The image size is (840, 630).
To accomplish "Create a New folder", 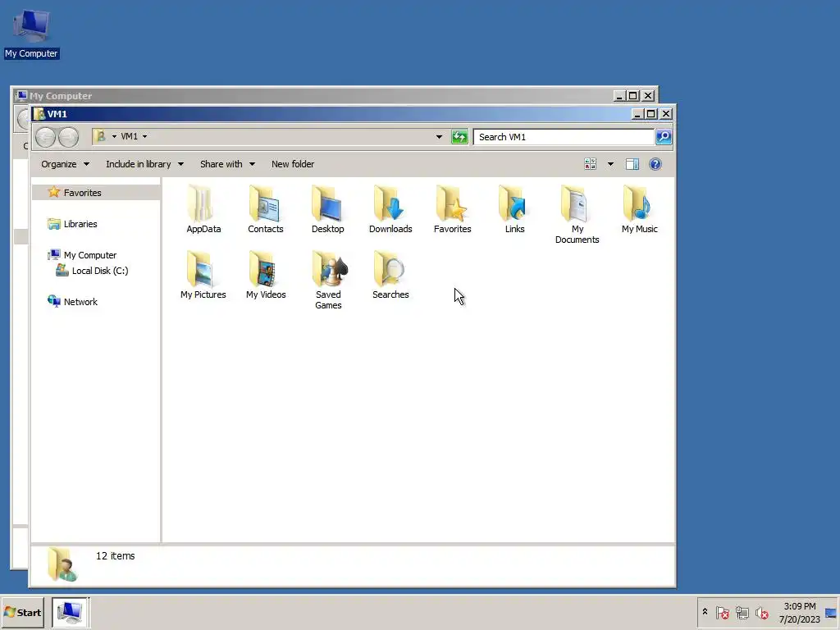I will point(293,164).
